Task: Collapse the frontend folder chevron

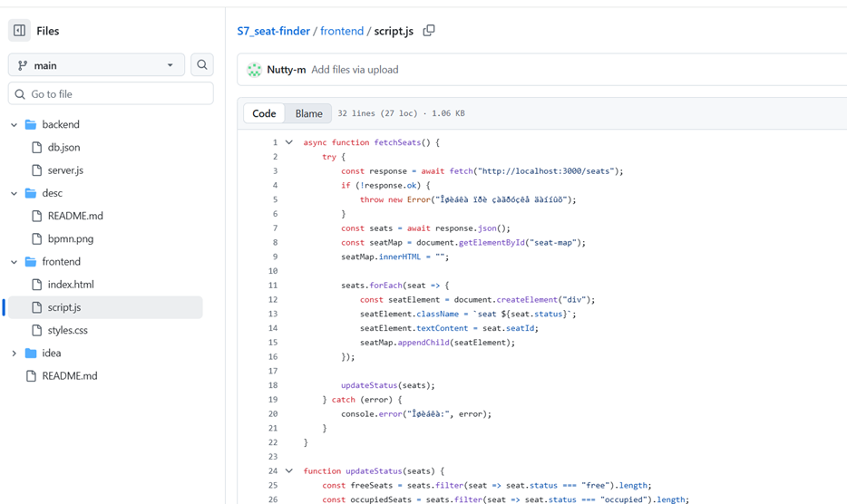Action: (x=14, y=261)
